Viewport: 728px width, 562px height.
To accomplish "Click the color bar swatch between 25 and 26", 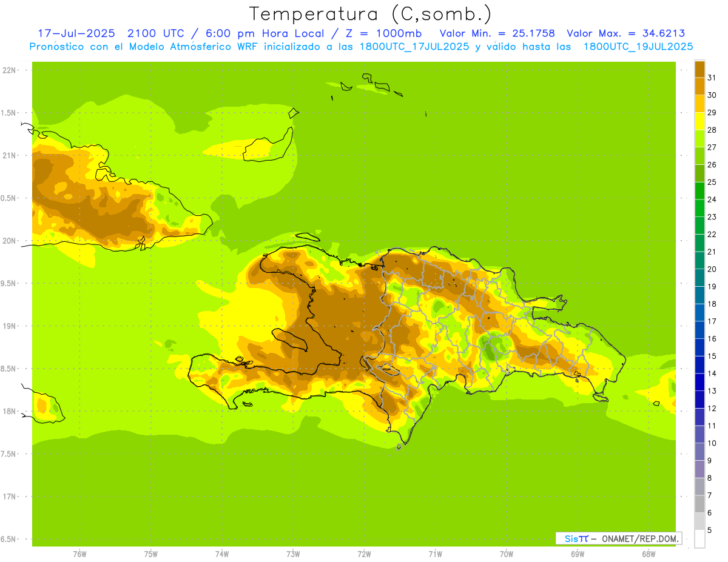I will 699,173.
